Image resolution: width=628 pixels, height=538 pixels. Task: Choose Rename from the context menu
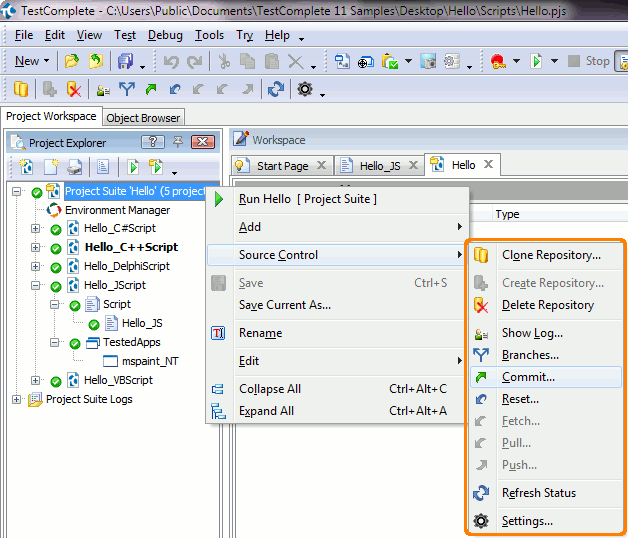(x=260, y=333)
